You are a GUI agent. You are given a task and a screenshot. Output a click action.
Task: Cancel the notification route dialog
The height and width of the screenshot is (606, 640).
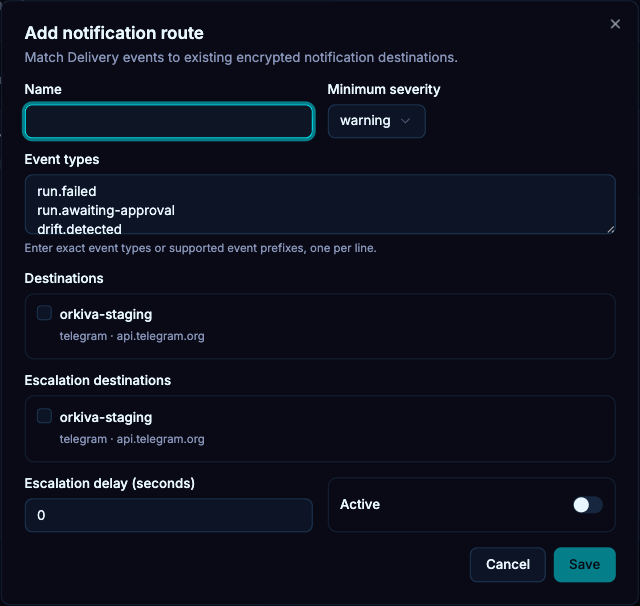click(507, 564)
